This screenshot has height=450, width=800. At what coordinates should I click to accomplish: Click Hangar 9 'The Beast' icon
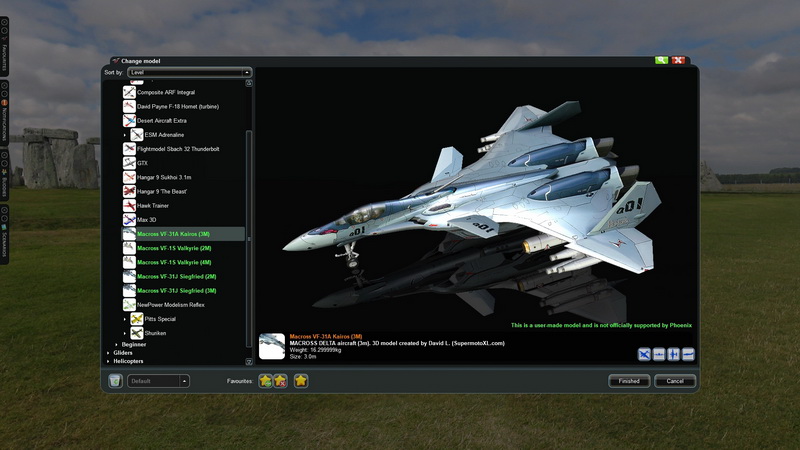pyautogui.click(x=129, y=191)
